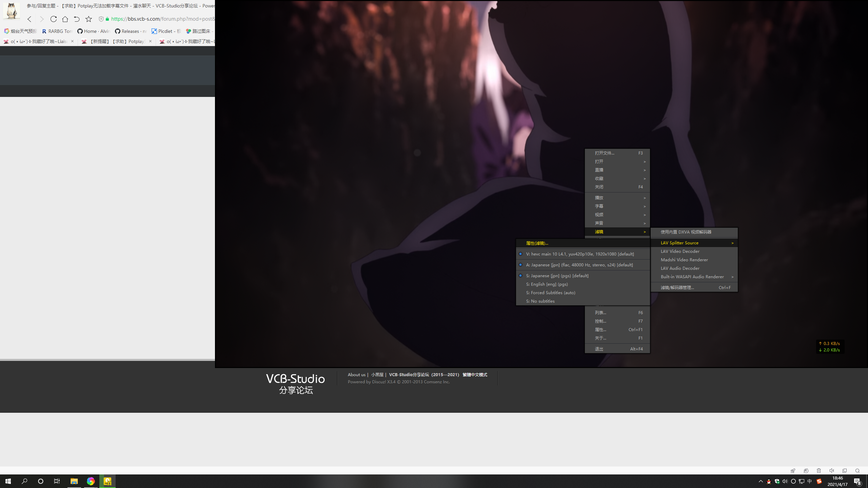The height and width of the screenshot is (488, 868).
Task: Click the rocket accelerator icon in status bar
Action: click(x=793, y=471)
